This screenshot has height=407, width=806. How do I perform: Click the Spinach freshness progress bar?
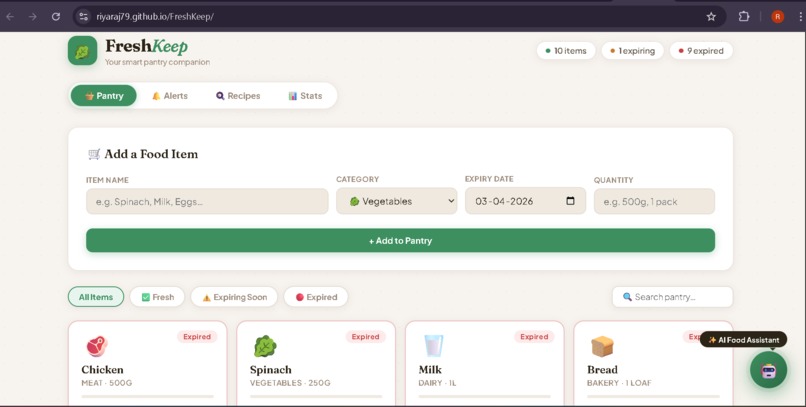[x=316, y=396]
